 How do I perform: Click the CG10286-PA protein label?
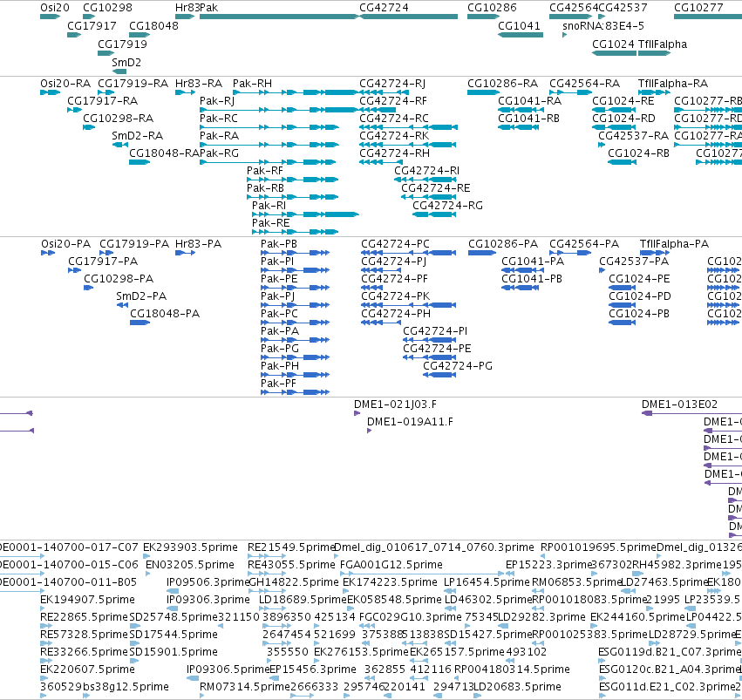click(x=503, y=243)
